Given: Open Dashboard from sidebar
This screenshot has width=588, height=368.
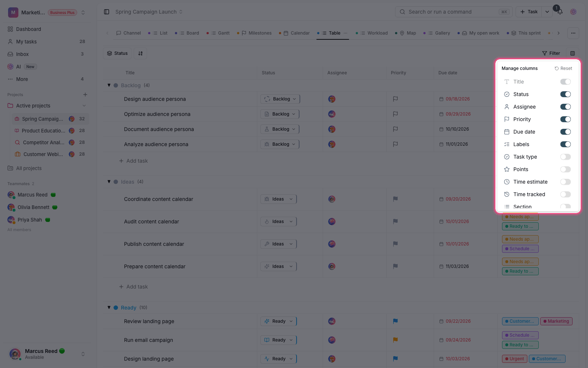Looking at the screenshot, I should pos(28,29).
